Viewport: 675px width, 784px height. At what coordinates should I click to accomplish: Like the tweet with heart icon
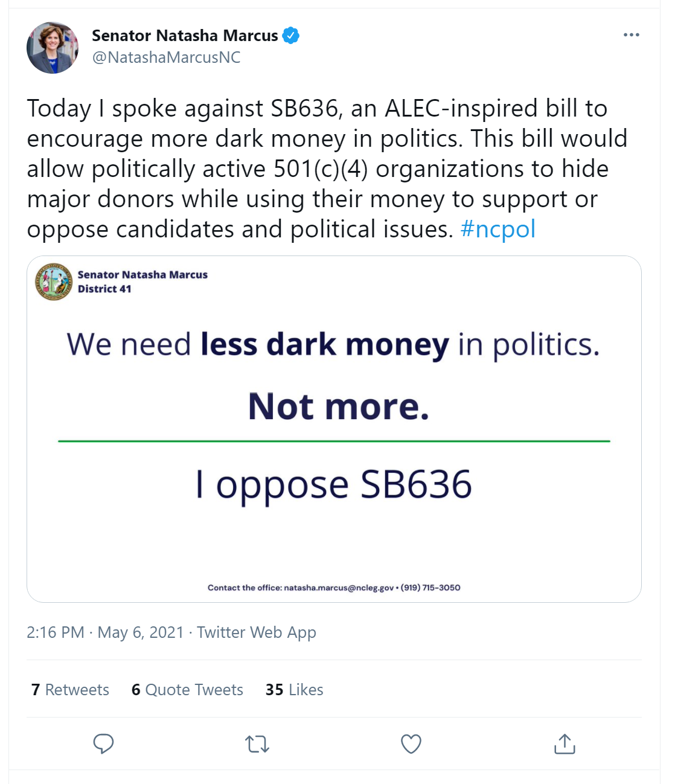pos(411,744)
